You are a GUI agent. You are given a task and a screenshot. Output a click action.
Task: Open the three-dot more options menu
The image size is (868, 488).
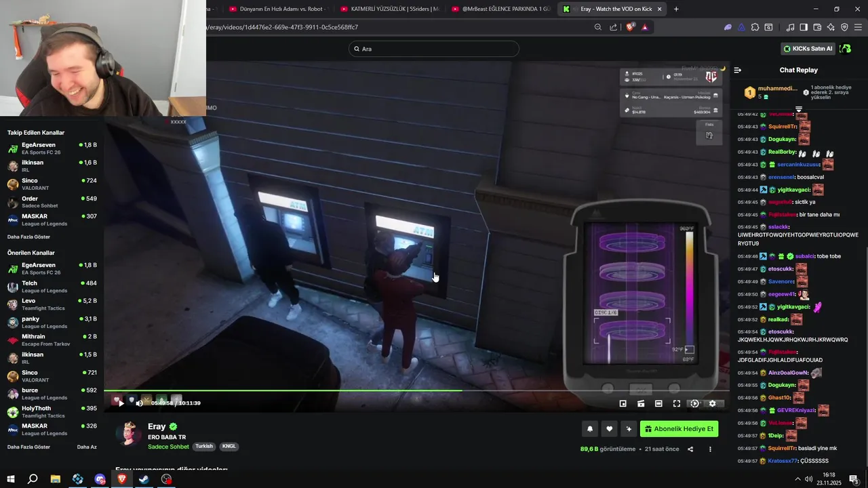click(x=710, y=449)
